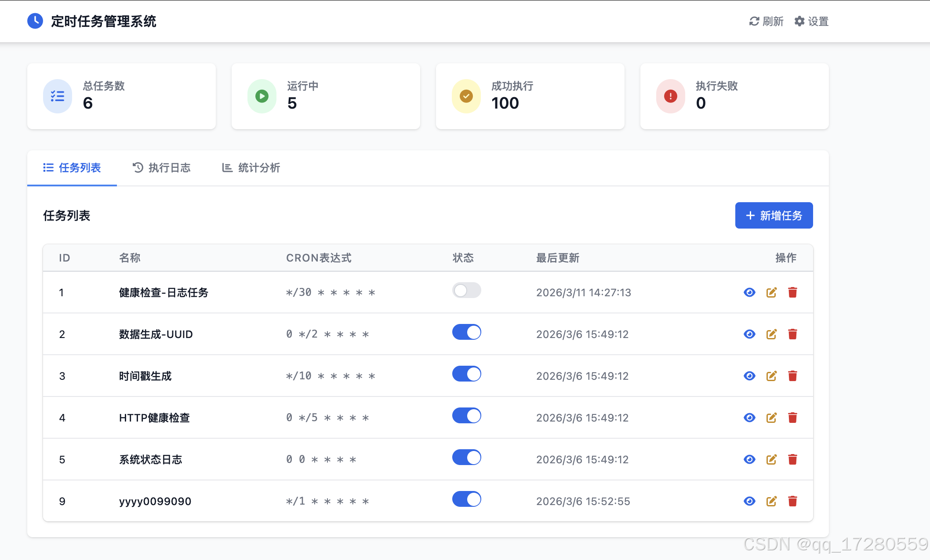The height and width of the screenshot is (560, 930).
Task: Edit the yyyy0099090 task
Action: (x=771, y=501)
